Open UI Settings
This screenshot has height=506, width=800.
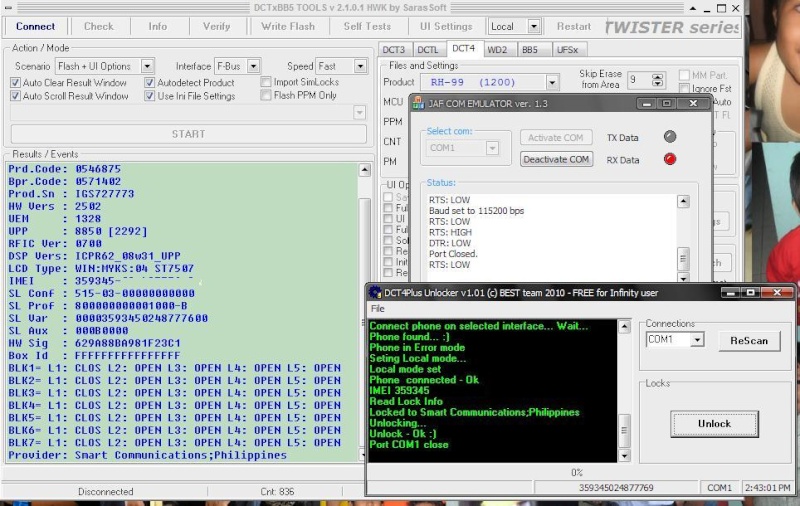(x=446, y=26)
